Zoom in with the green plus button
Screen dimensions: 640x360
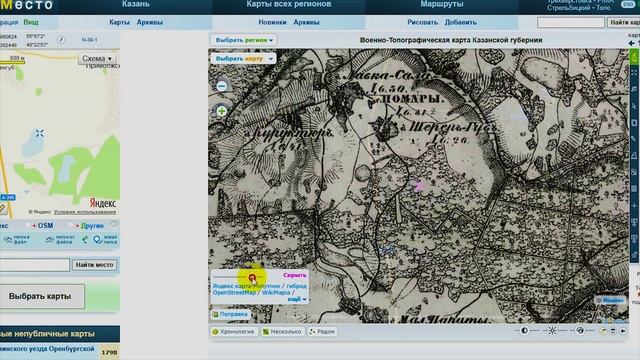point(222,111)
